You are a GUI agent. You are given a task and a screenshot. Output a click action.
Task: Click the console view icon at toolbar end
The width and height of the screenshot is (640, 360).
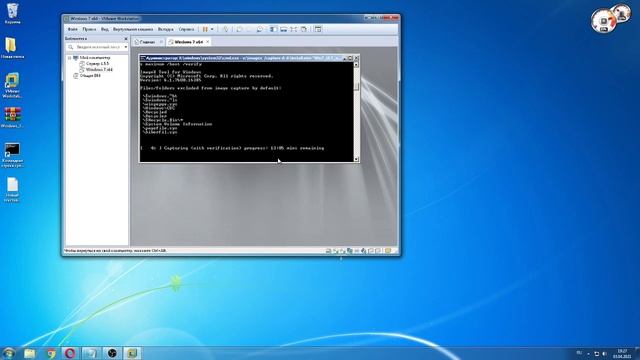coord(318,29)
